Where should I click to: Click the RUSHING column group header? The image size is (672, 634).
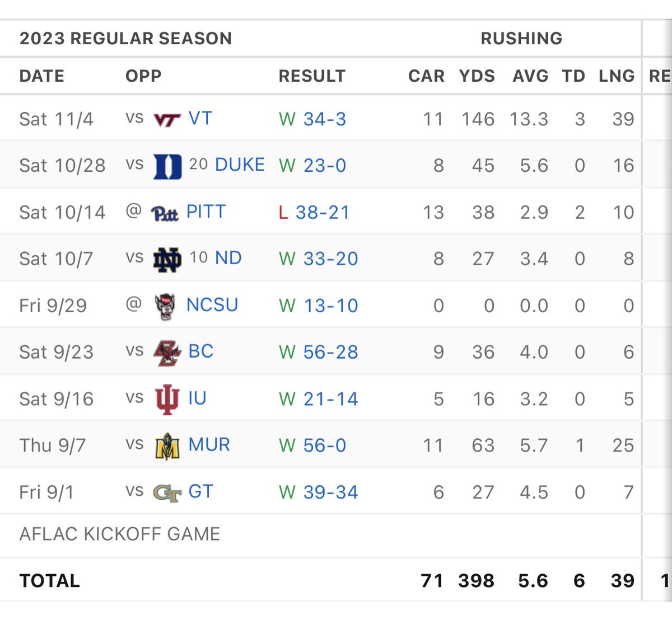(521, 38)
